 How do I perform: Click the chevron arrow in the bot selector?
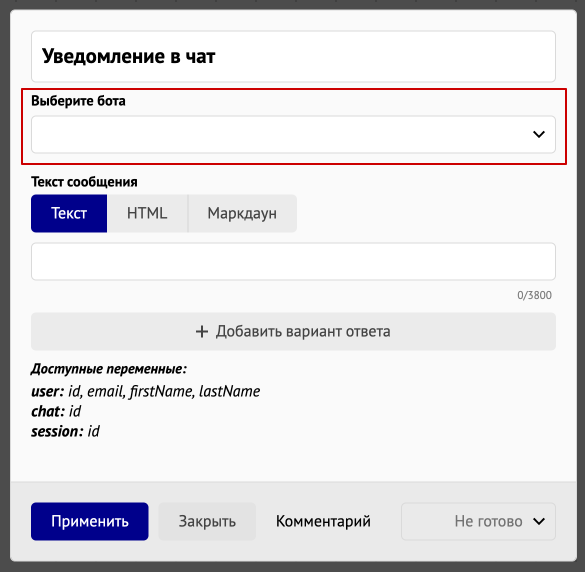click(x=539, y=134)
